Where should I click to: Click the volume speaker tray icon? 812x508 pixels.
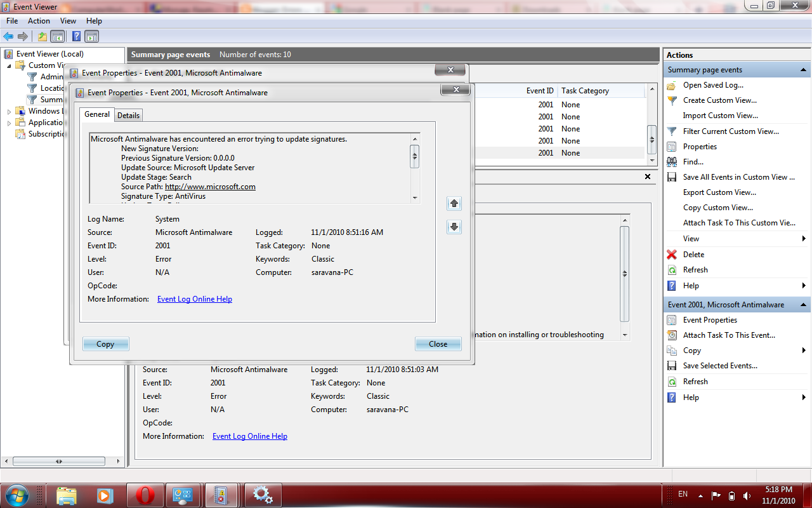coord(747,496)
